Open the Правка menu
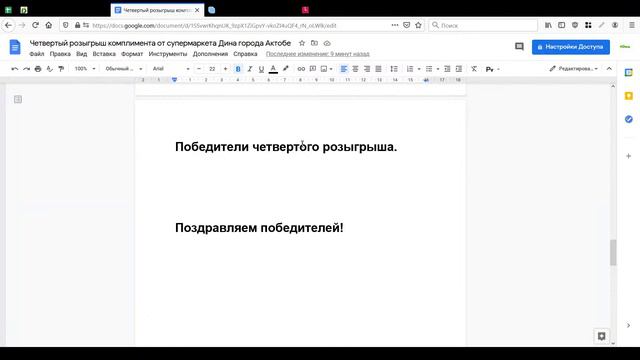 [60, 54]
